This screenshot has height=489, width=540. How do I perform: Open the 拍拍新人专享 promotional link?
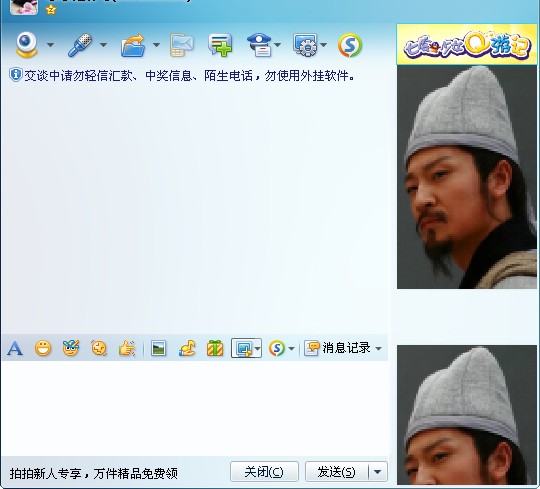tap(94, 474)
